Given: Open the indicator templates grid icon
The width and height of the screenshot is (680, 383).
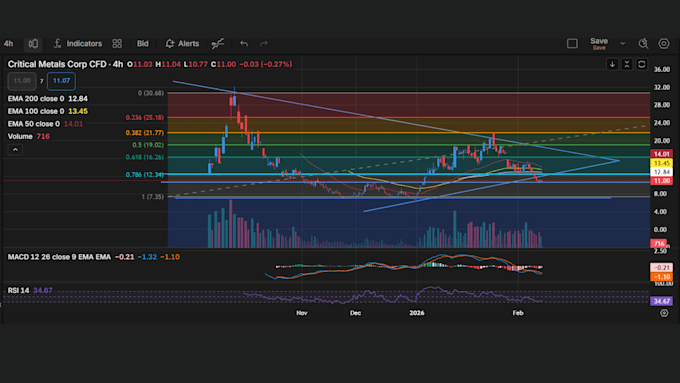Looking at the screenshot, I should point(117,43).
